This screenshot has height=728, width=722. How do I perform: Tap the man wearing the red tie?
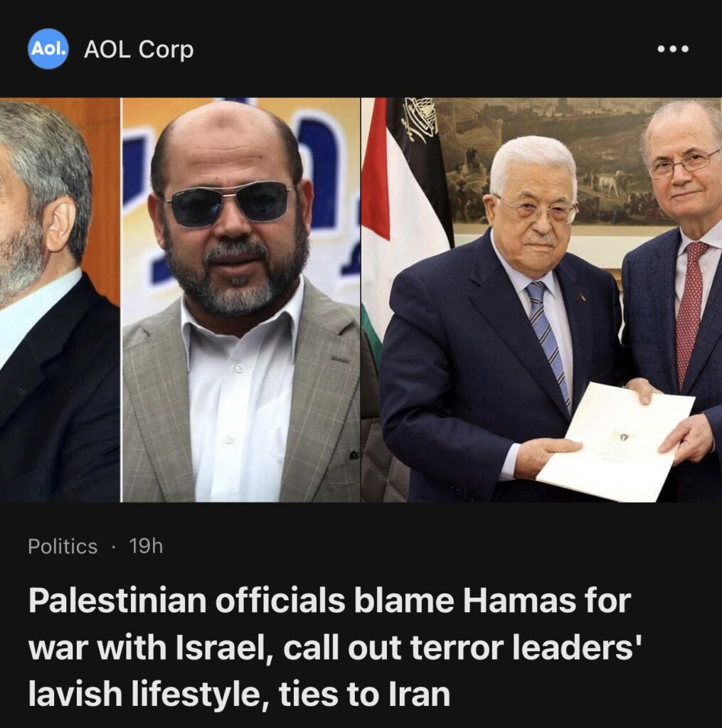(674, 297)
